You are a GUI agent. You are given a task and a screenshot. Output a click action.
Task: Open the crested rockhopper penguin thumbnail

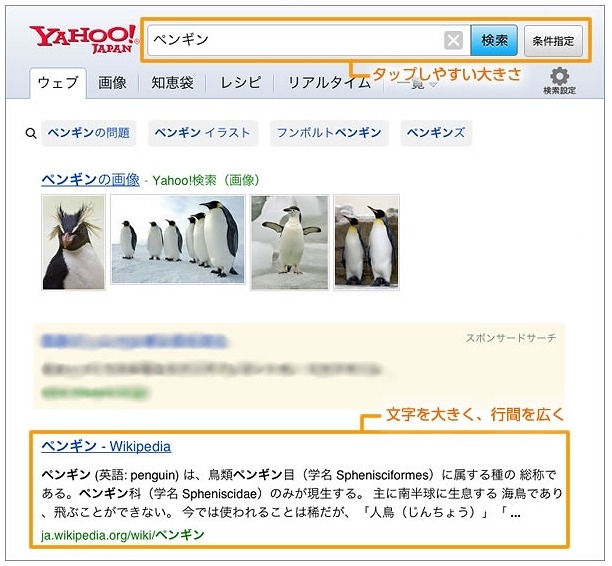pos(73,242)
